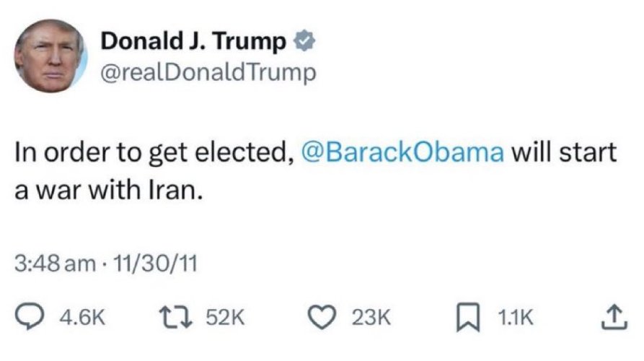Click the words 'In order to get elected,'
Image resolution: width=644 pixels, height=361 pixels.
[154, 152]
